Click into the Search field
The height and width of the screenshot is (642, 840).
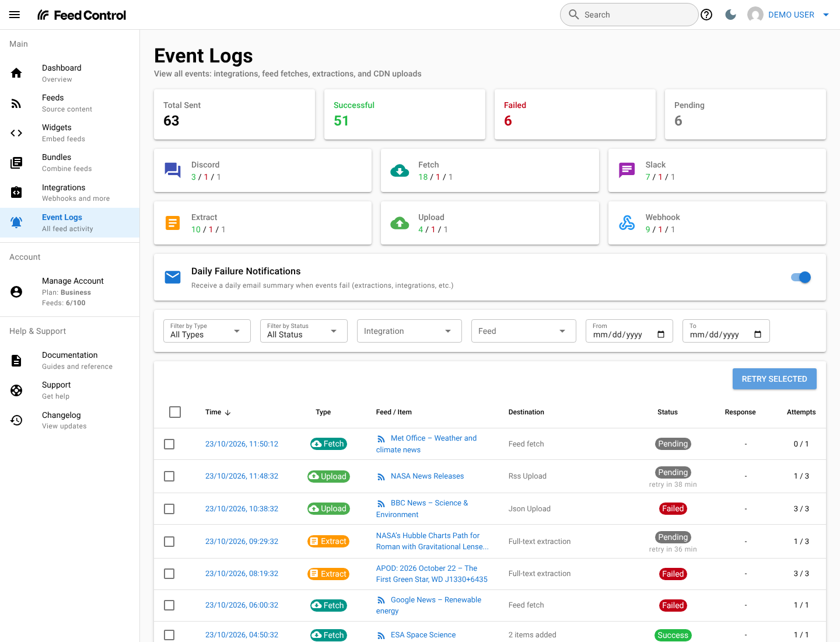pyautogui.click(x=629, y=15)
